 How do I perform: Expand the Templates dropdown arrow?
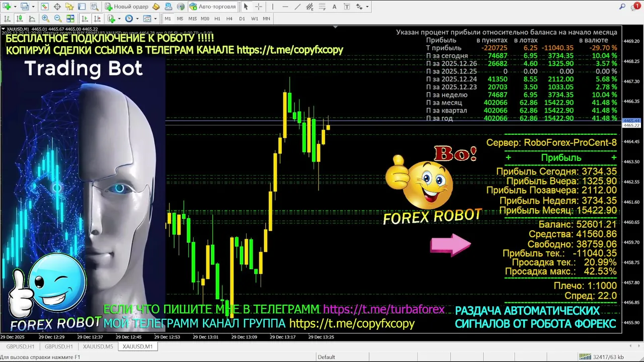point(155,19)
